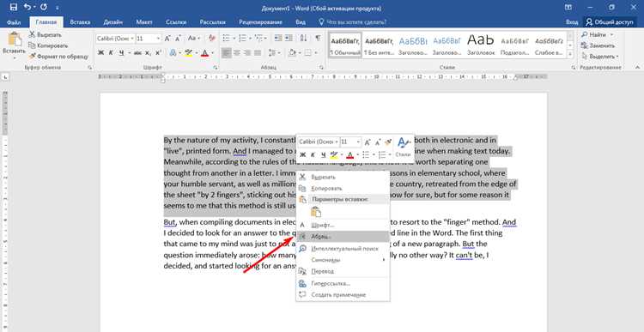Center align text from the ribbon
This screenshot has height=332, width=644.
click(237, 53)
